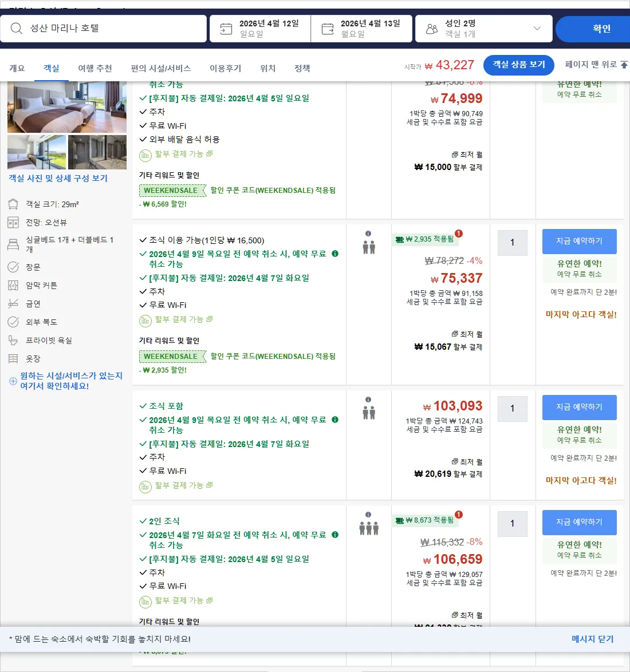Open the bathroom photo thumbnail
The width and height of the screenshot is (630, 672).
pyautogui.click(x=97, y=152)
